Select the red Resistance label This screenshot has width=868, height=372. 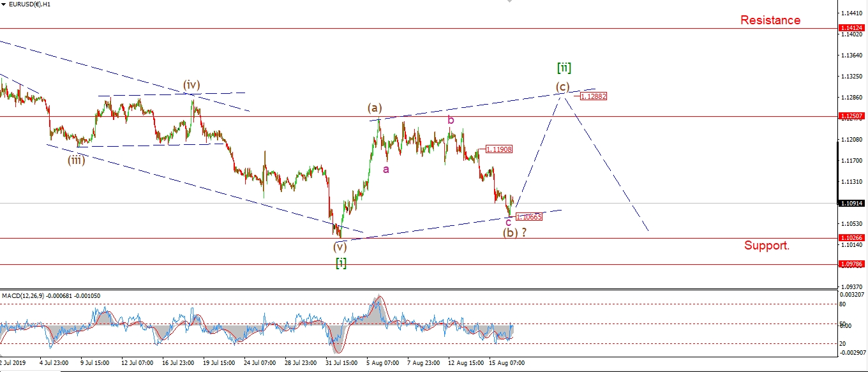pos(770,20)
